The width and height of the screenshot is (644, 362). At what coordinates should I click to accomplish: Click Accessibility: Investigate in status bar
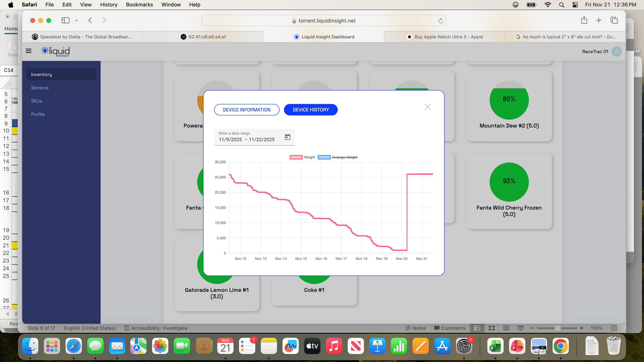point(156,328)
